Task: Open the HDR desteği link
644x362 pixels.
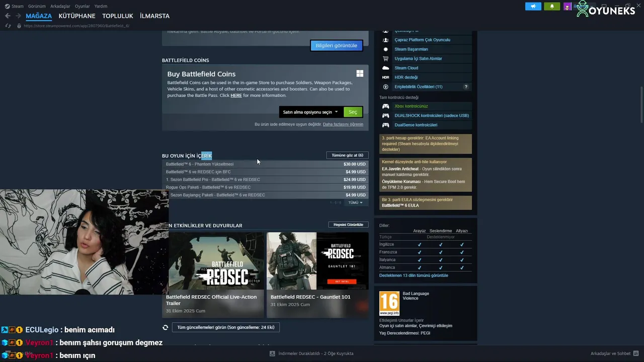Action: click(406, 77)
